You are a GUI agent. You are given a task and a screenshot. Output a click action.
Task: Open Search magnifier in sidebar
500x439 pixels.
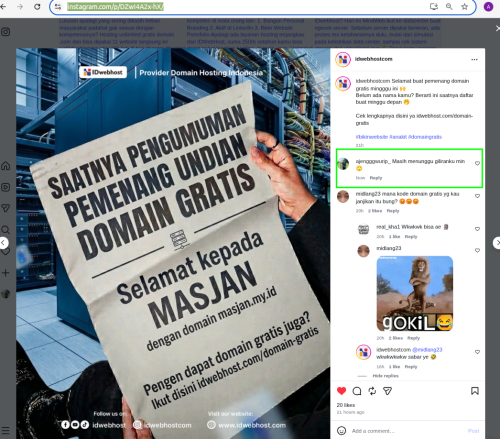5,230
